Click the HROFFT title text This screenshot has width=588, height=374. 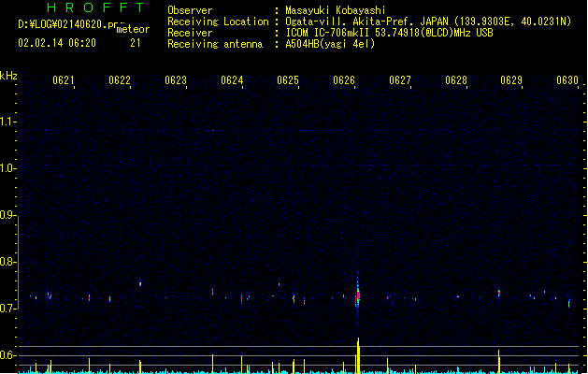(95, 7)
